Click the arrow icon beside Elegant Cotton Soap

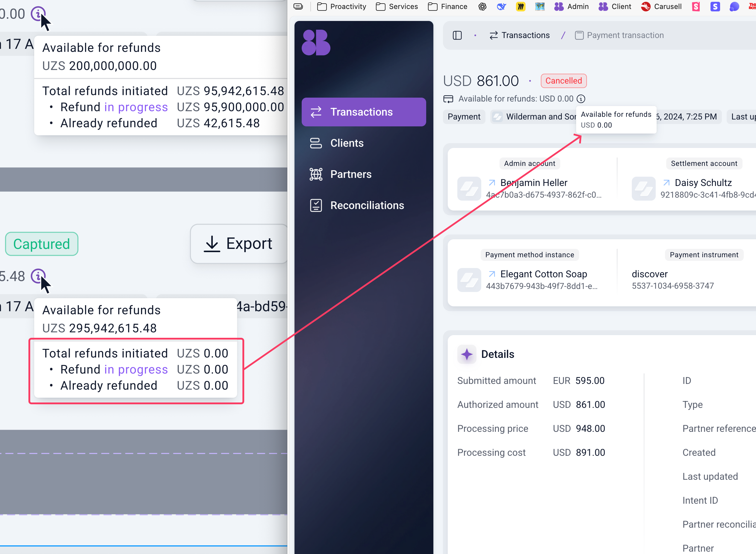(492, 274)
